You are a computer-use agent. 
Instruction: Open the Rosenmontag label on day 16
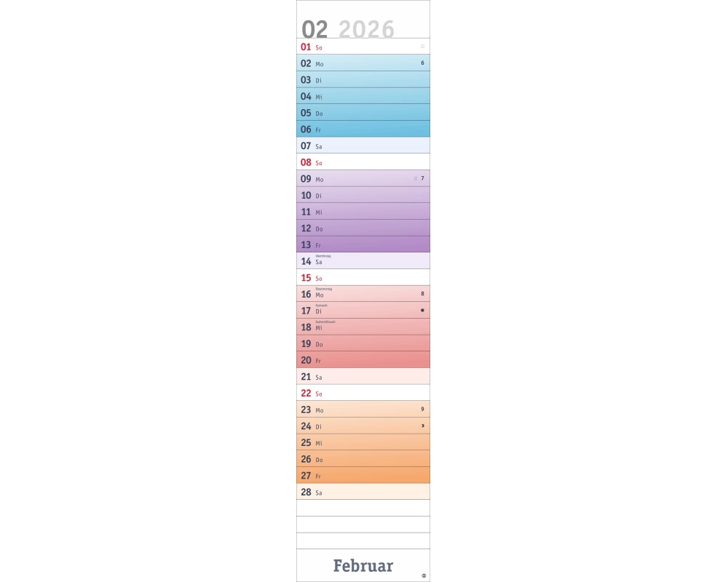pos(324,289)
